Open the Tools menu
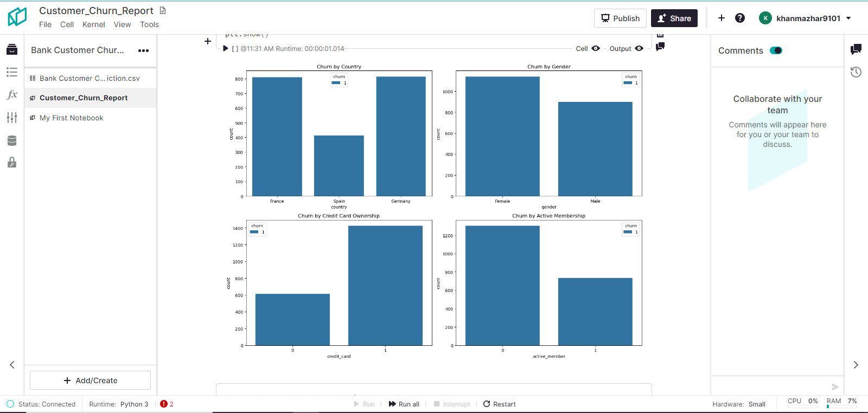The width and height of the screenshot is (868, 413). [149, 24]
